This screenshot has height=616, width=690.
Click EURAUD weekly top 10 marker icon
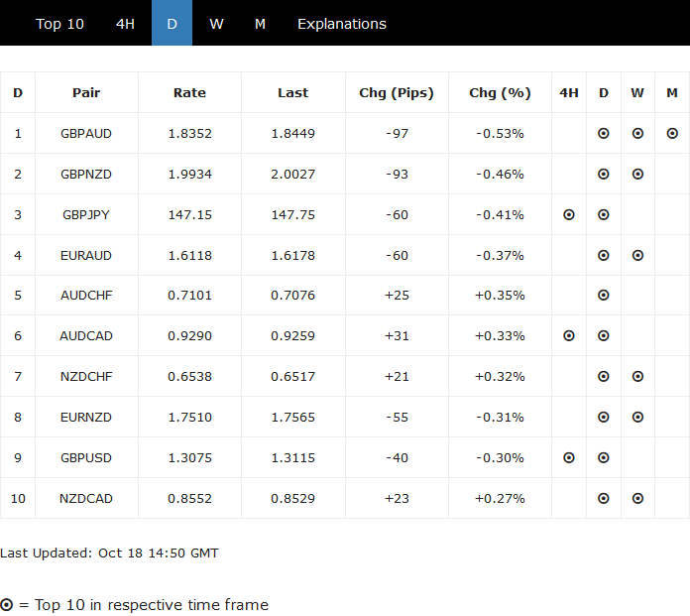(x=637, y=255)
